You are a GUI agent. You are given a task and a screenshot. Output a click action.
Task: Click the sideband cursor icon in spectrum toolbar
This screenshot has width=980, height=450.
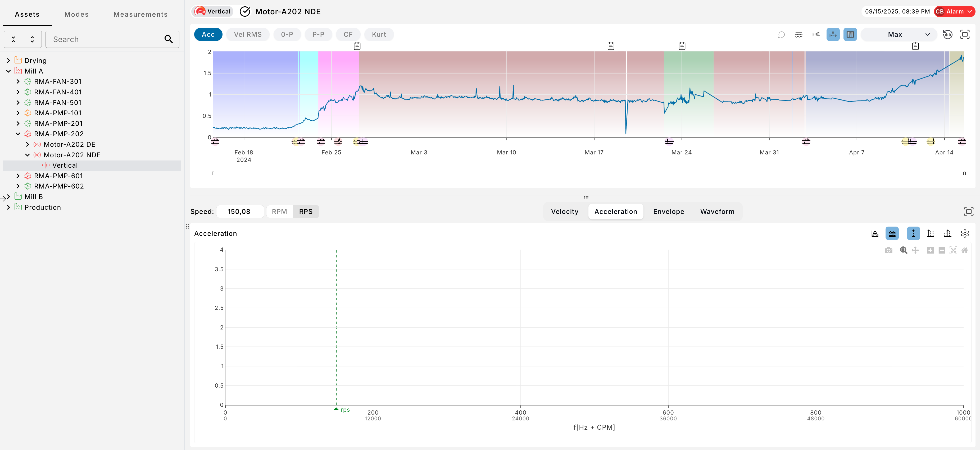(x=948, y=233)
